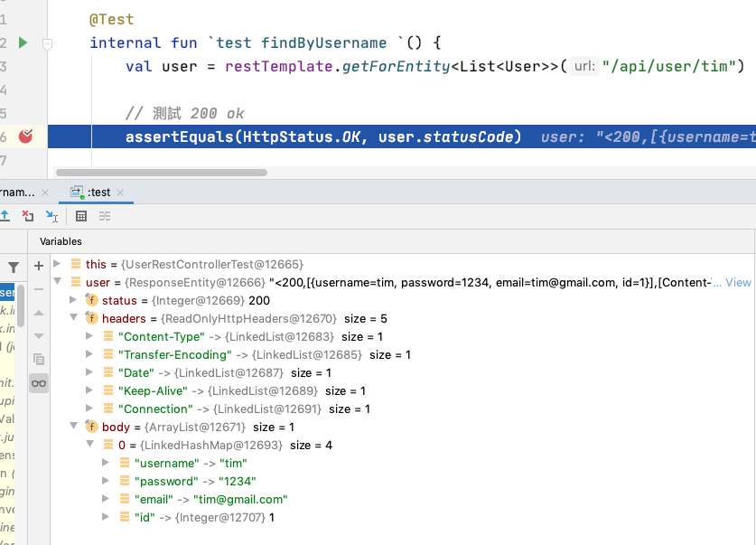Toggle the breakpoint on the assertEquals line

tap(25, 136)
